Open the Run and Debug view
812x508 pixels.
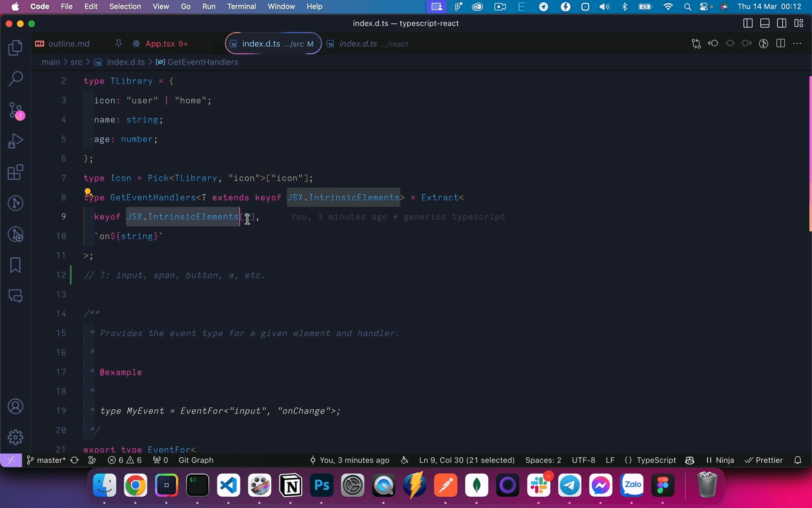(16, 141)
